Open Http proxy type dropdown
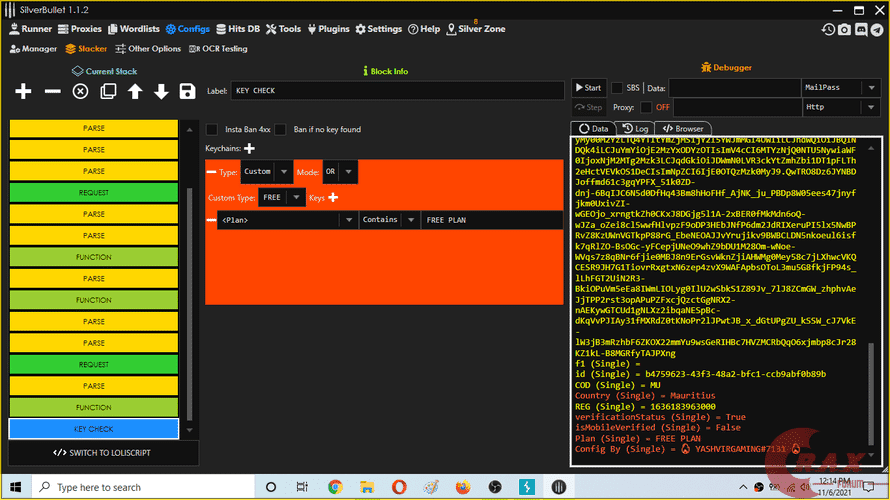The width and height of the screenshot is (890, 500). tap(841, 107)
